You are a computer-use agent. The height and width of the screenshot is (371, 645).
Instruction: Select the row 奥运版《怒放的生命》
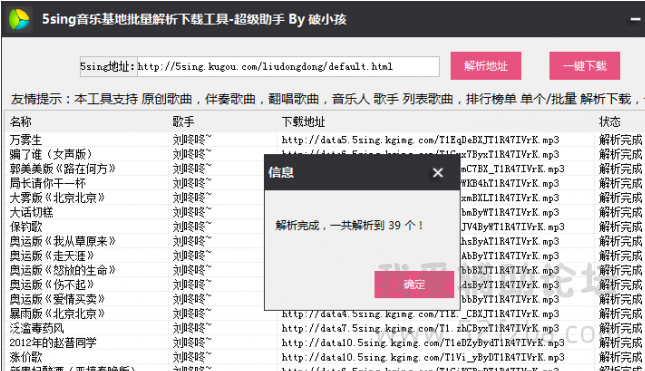pos(322,270)
